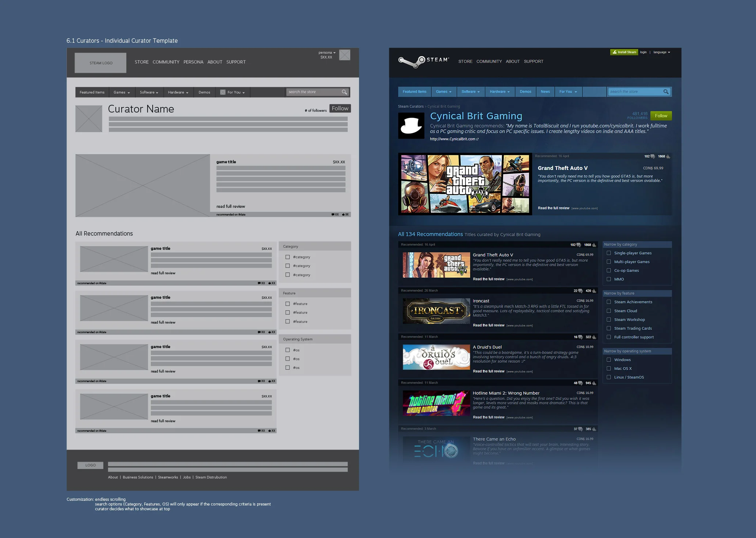Open the blue Hardware dropdown
Image resolution: width=756 pixels, height=538 pixels.
point(499,92)
